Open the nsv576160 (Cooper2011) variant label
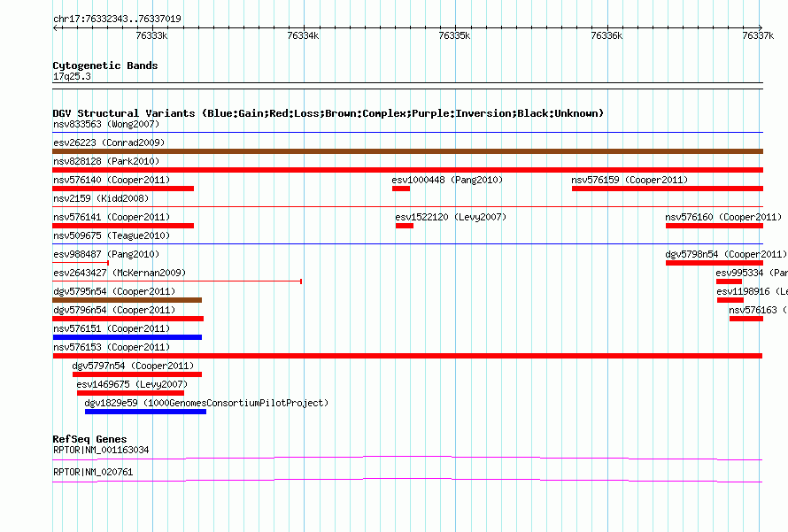Screen dimensions: 788x532 tap(723, 217)
